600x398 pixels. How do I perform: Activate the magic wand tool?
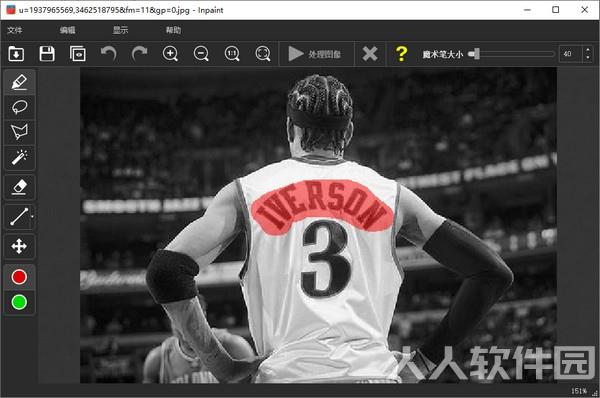pos(20,157)
